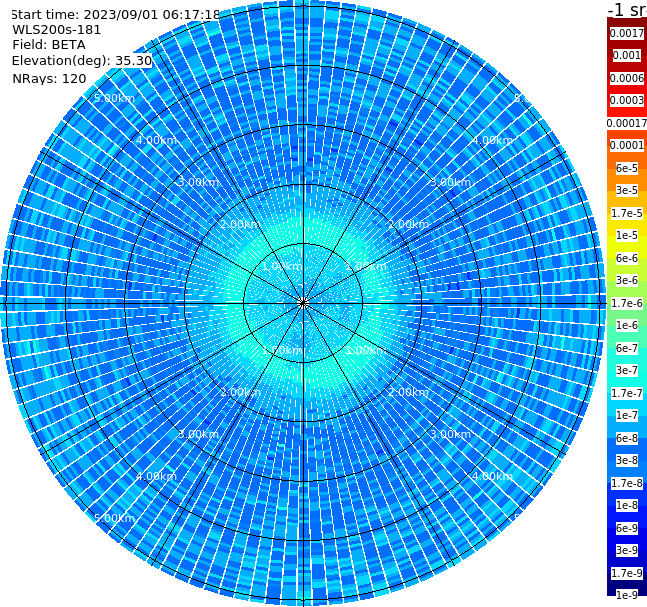Select the Elevation(deg): 35.30 text

pyautogui.click(x=82, y=61)
